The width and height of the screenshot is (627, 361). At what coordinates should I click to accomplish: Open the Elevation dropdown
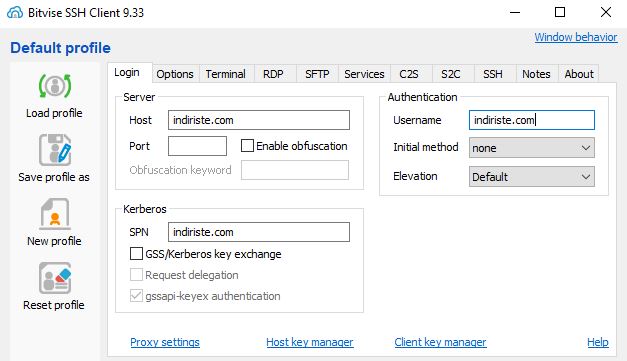pos(531,177)
